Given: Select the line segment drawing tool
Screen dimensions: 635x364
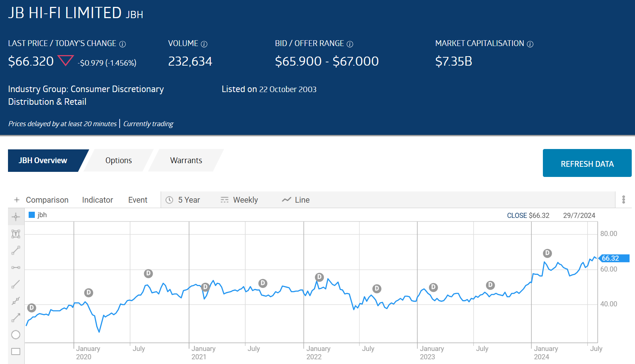Looking at the screenshot, I should coord(16,251).
